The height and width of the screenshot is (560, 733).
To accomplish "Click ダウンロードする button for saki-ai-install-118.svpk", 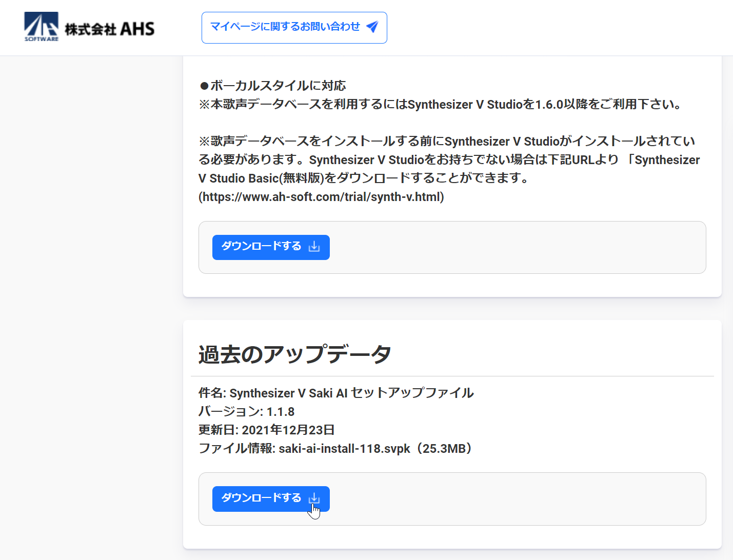I will coord(271,499).
